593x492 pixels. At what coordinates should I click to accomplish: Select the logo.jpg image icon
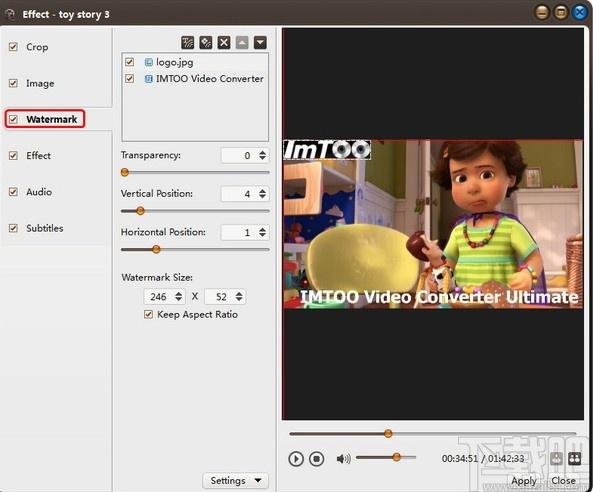[149, 62]
